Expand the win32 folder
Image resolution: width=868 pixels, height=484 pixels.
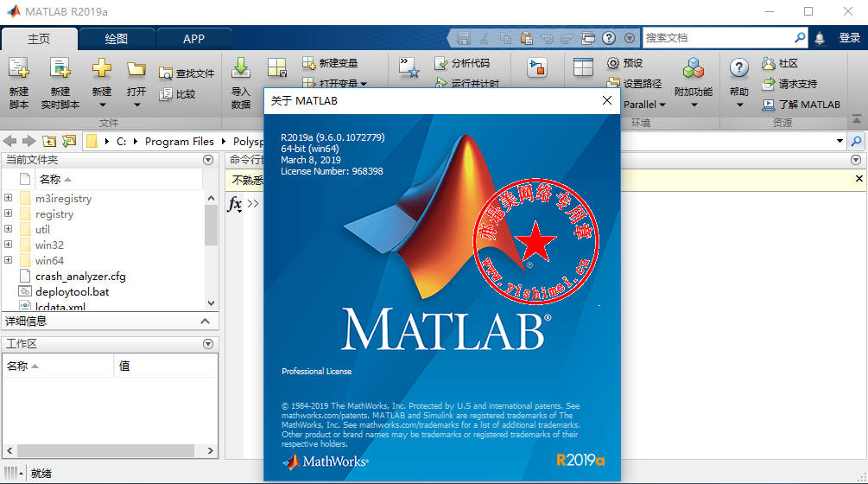click(9, 245)
